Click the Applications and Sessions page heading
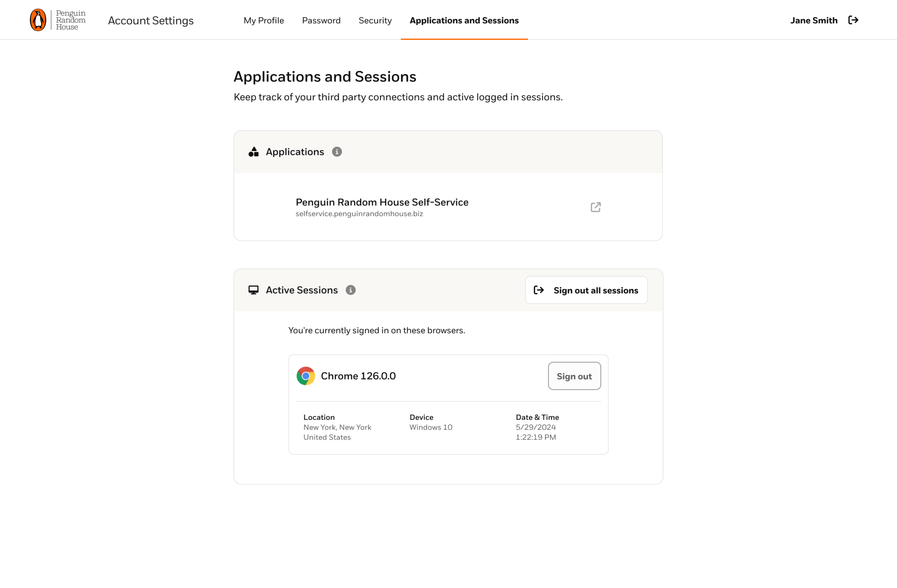Viewport: 897px width, 588px height. (325, 76)
